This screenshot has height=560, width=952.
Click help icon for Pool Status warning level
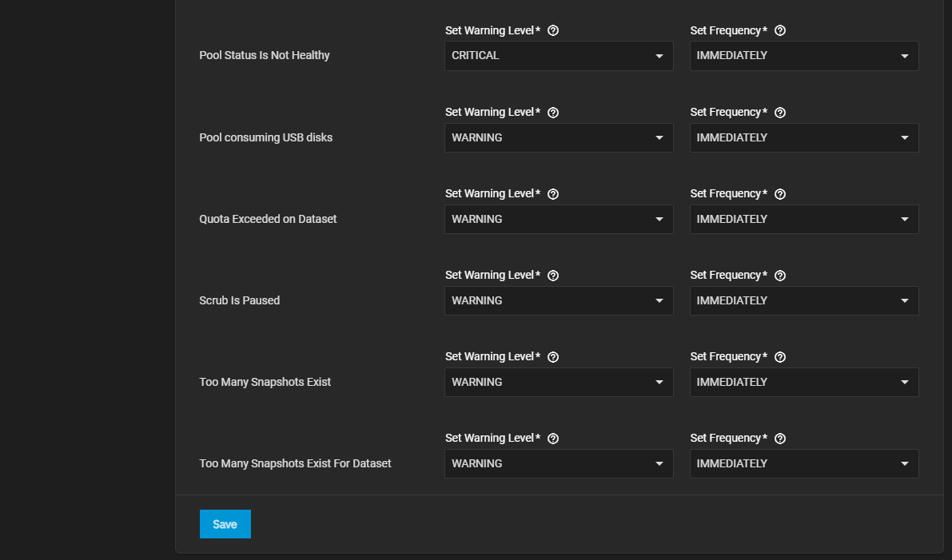553,30
